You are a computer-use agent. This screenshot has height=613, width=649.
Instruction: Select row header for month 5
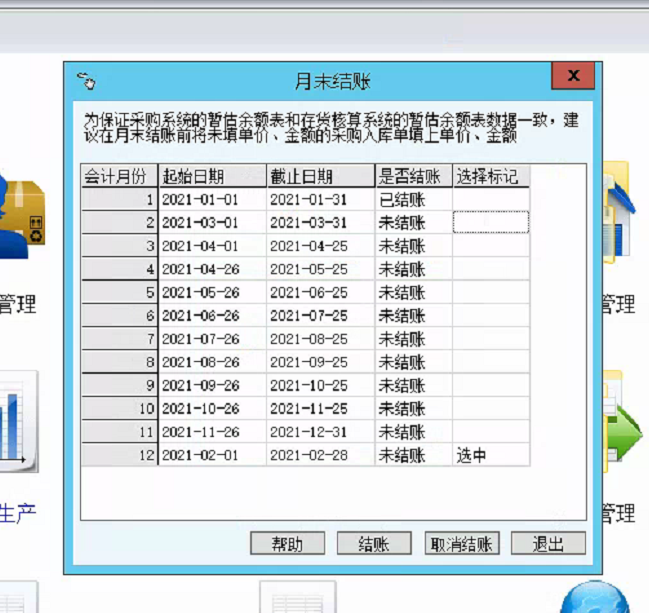tap(119, 293)
